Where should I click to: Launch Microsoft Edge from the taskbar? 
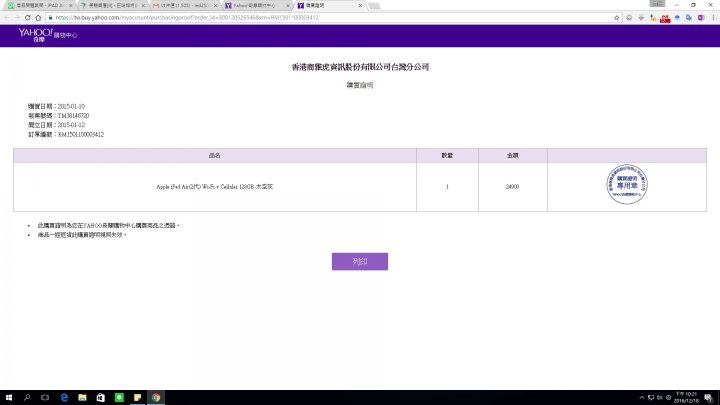coord(64,397)
